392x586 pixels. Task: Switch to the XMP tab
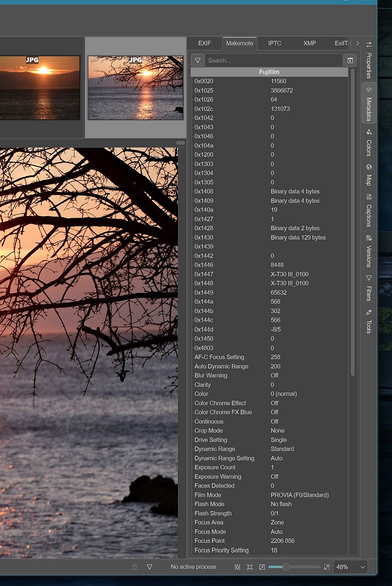[309, 43]
